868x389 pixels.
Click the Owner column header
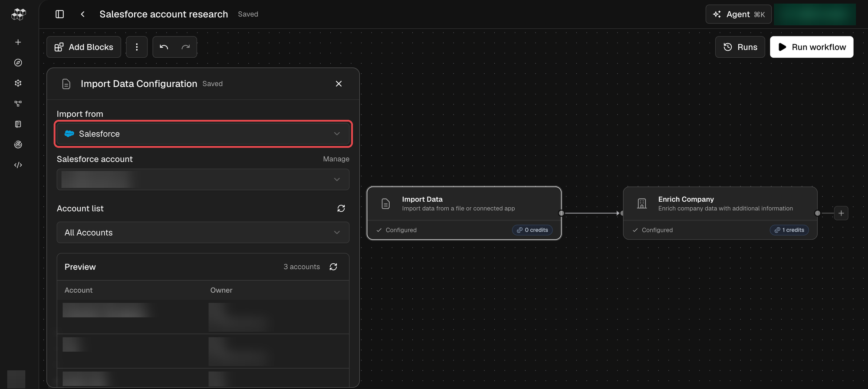(221, 290)
